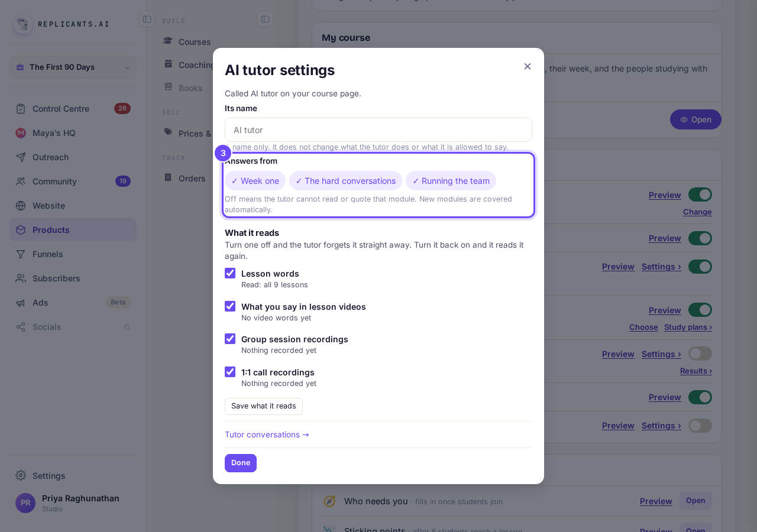Screen dimensions: 757x532
Task: Click the Coaching calendar icon
Action: click(x=168, y=64)
